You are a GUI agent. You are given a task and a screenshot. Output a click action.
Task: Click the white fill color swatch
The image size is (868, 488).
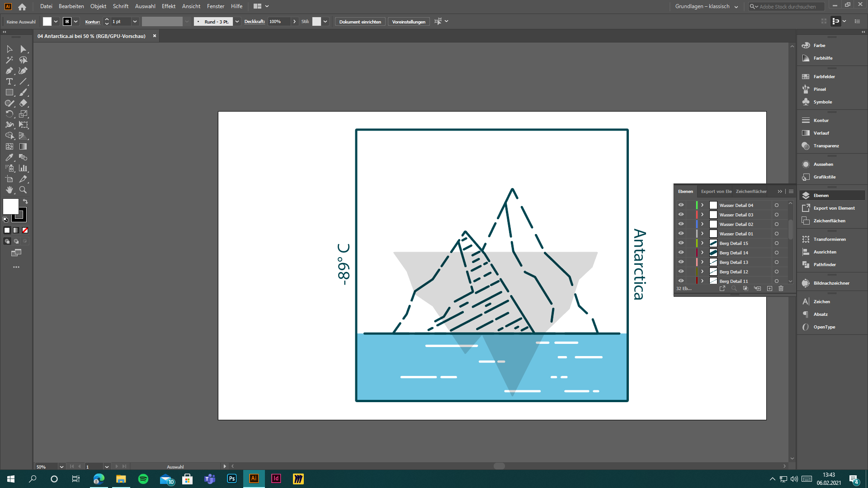point(10,206)
